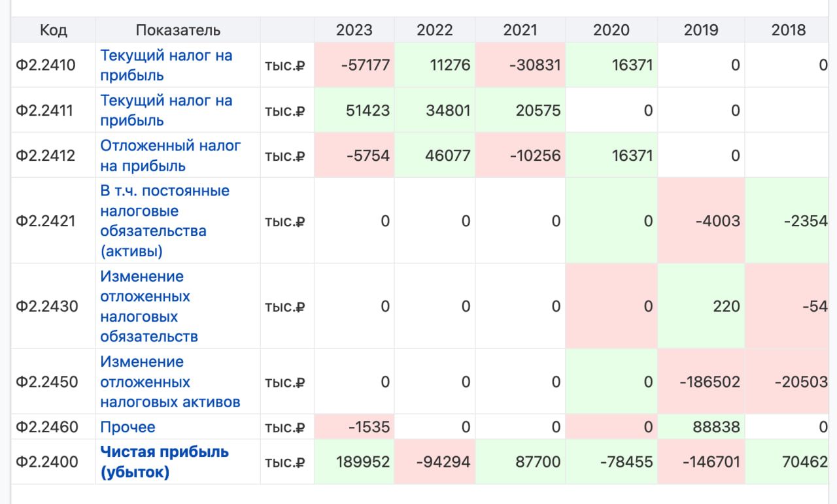Select 'Изменение отложенных налоговых обязательств' indicator link

[149, 306]
